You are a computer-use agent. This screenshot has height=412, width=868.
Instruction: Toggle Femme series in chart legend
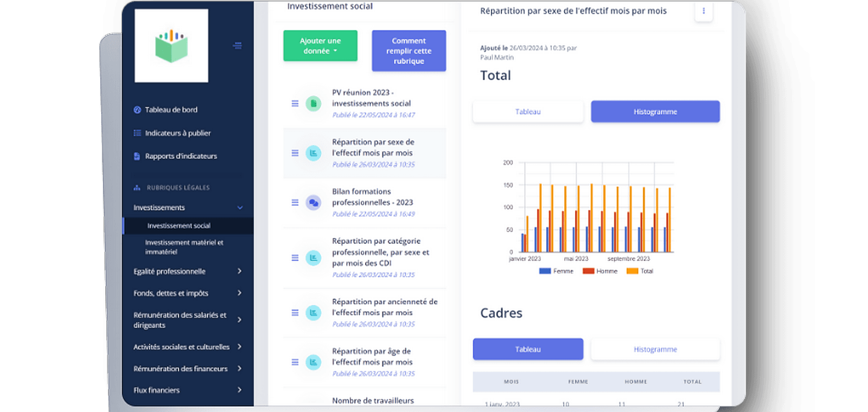557,271
